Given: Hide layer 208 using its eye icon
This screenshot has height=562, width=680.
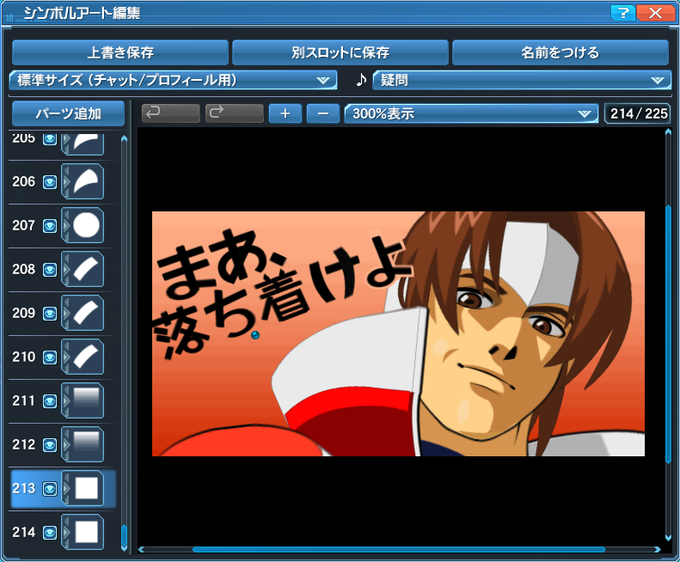Looking at the screenshot, I should pos(50,270).
